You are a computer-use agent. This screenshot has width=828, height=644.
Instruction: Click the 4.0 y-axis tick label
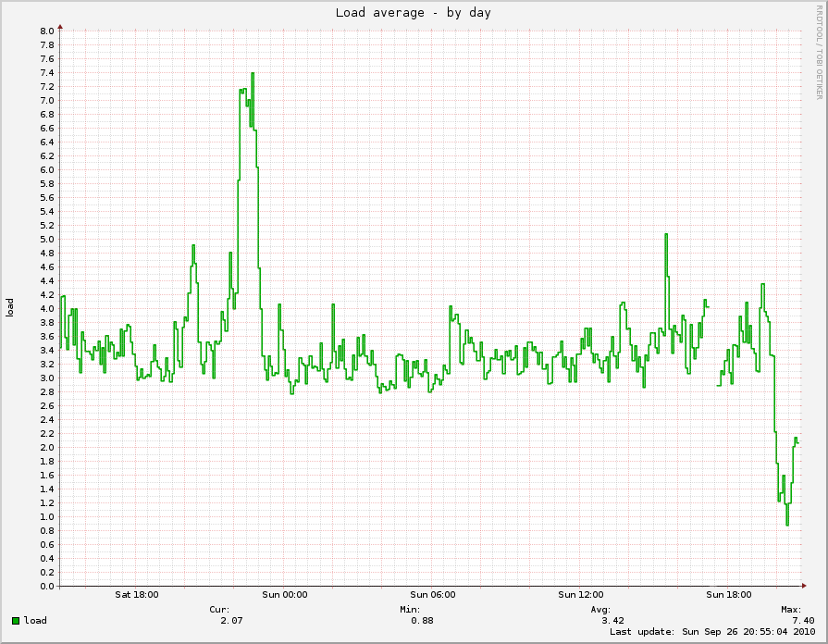click(47, 309)
